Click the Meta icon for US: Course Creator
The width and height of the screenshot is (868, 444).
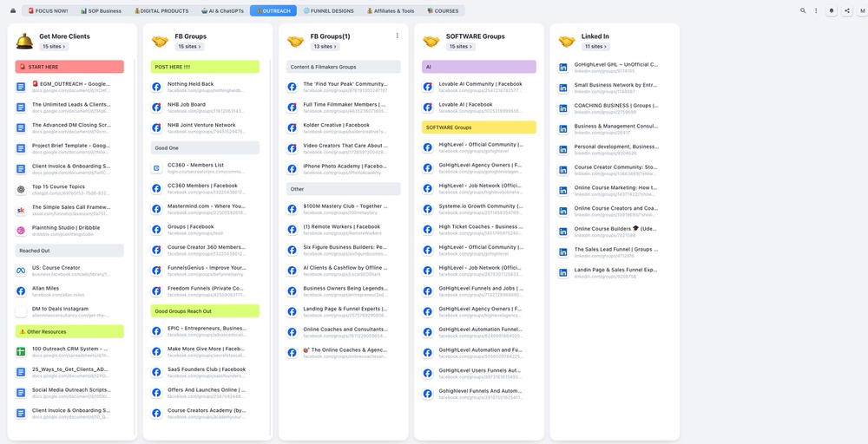tap(21, 271)
